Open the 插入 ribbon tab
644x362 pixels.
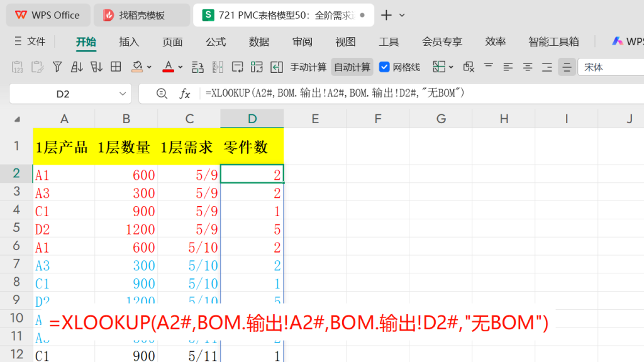(129, 42)
